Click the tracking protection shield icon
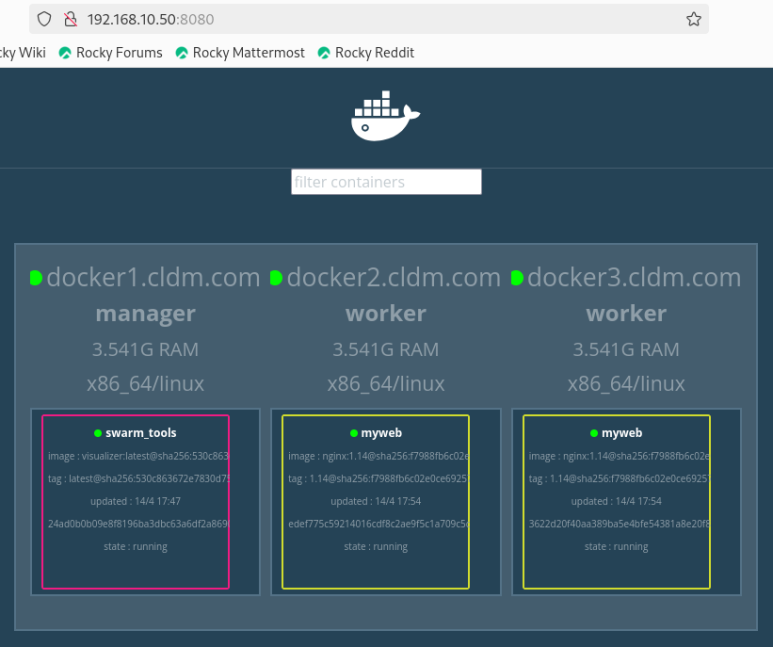 click(44, 19)
